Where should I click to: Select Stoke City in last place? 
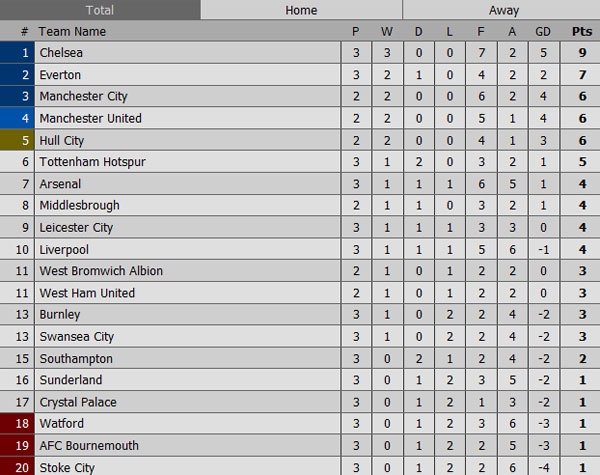tap(68, 467)
